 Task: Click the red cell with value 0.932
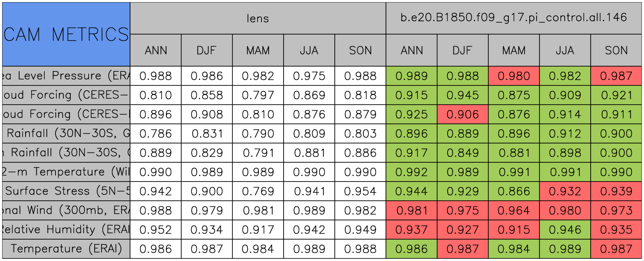[x=565, y=191]
